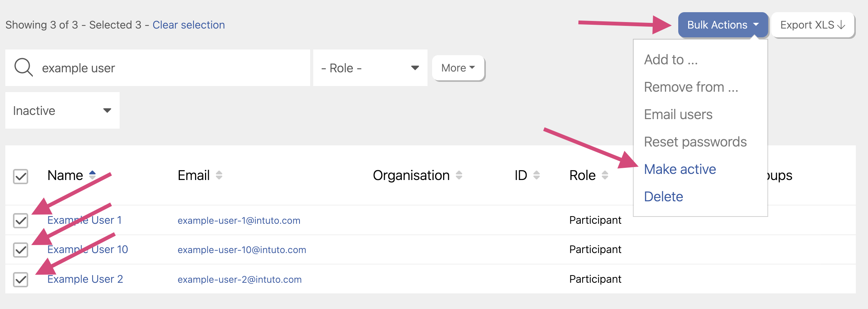Viewport: 868px width, 309px height.
Task: Collapse the Bulk Actions dropdown
Action: pyautogui.click(x=722, y=25)
